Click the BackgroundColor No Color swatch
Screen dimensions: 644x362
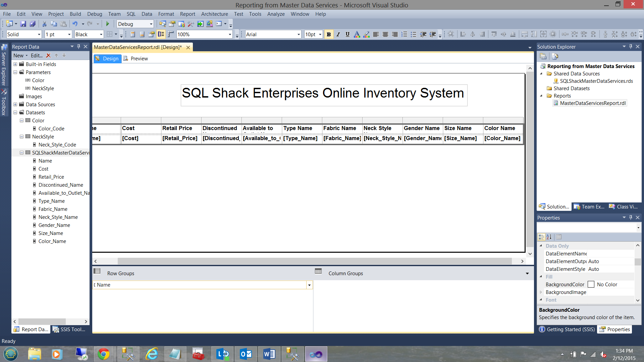(591, 285)
